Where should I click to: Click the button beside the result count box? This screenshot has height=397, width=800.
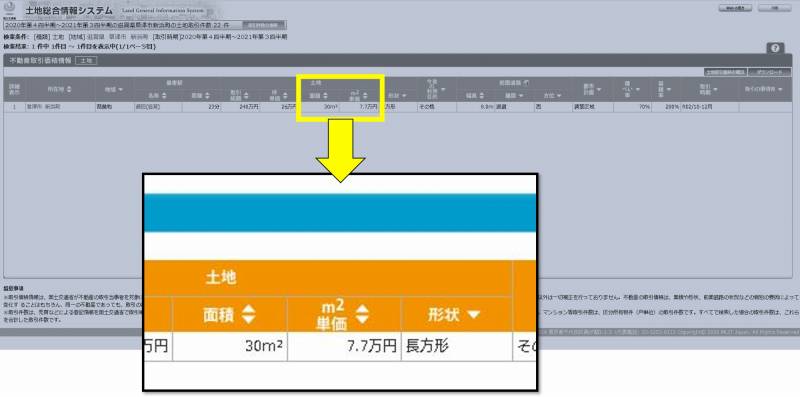pyautogui.click(x=264, y=25)
